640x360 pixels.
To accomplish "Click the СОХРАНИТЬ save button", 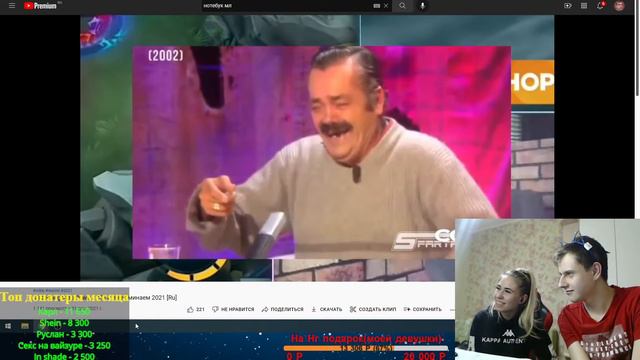I will point(422,309).
